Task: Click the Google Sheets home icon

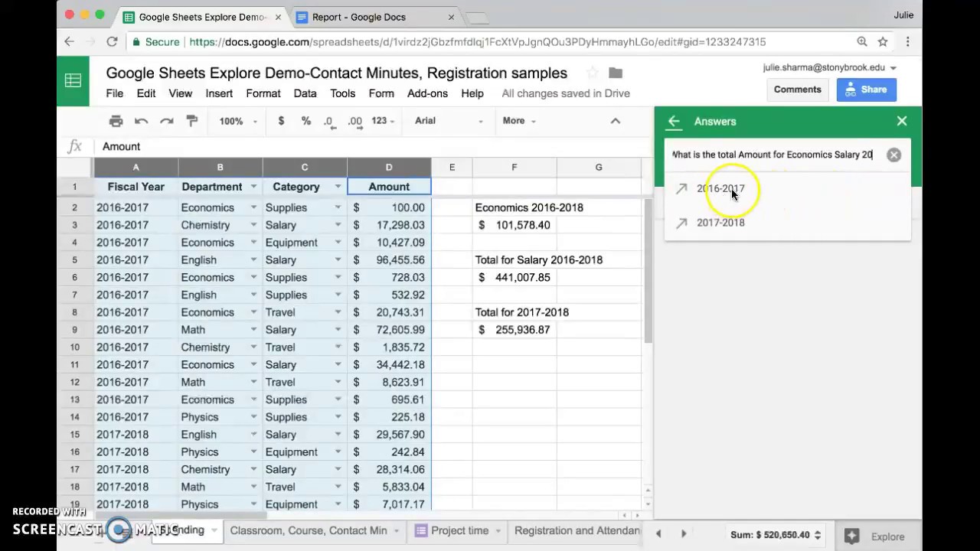Action: click(73, 80)
